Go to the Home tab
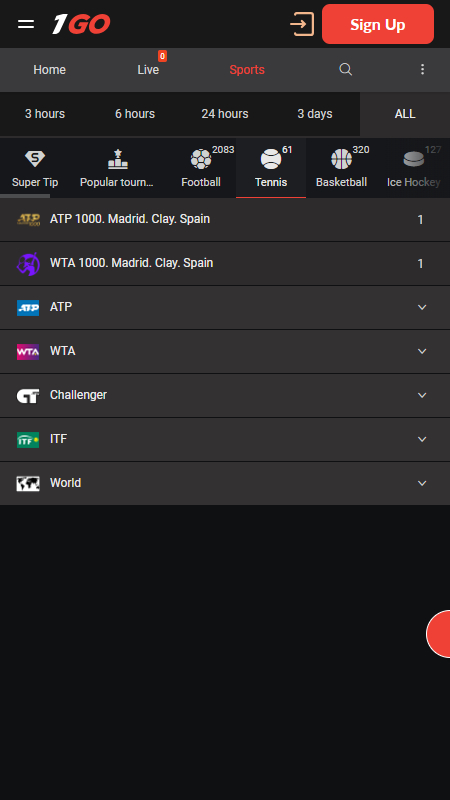 click(x=49, y=70)
